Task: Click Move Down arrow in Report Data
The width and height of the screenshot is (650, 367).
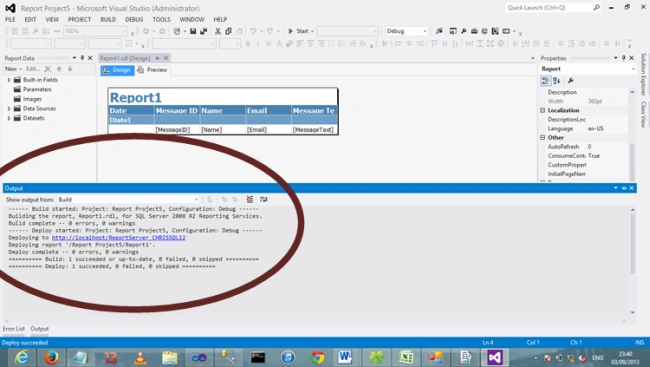Action: 70,69
